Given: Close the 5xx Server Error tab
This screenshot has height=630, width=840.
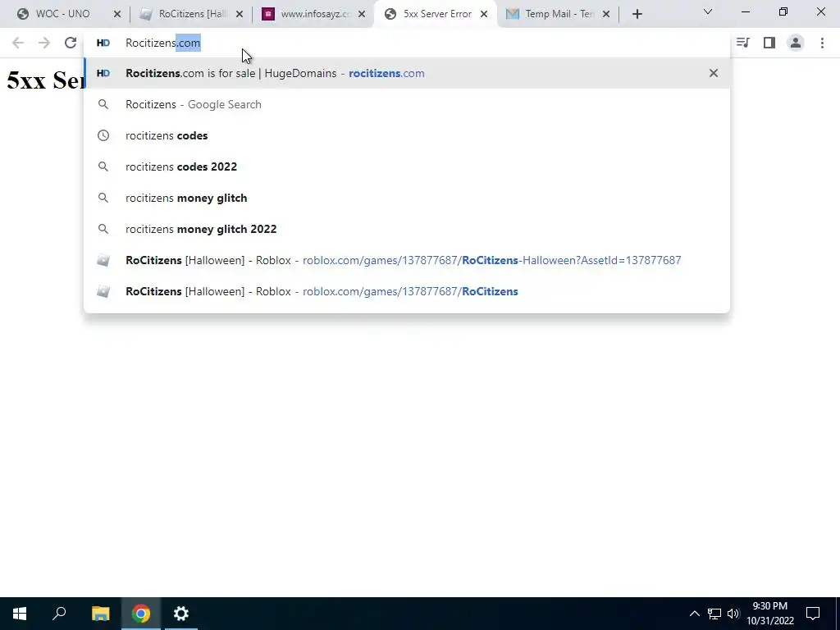Looking at the screenshot, I should 484,15.
